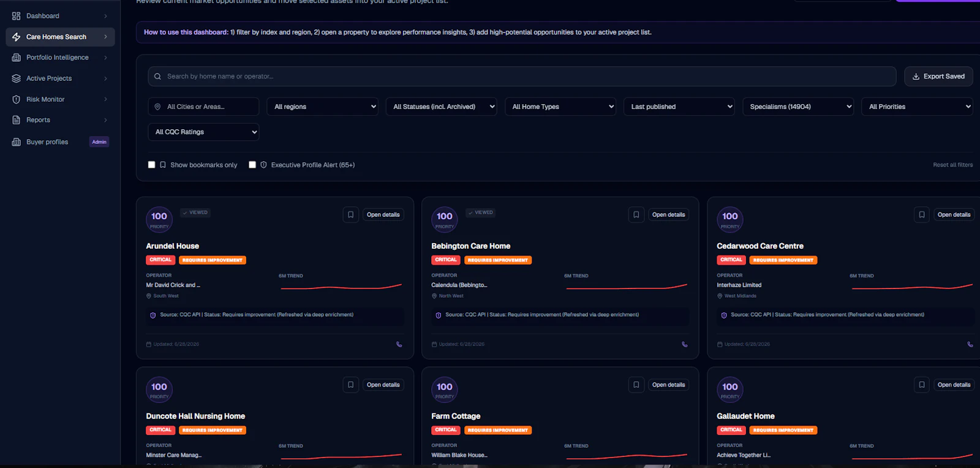Image resolution: width=980 pixels, height=468 pixels.
Task: Expand Active Projects chevron
Action: pyautogui.click(x=105, y=78)
